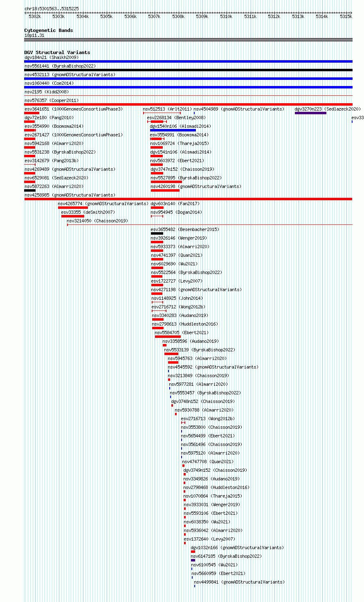The image size is (364, 602).
Task: Click the black nsv5872263 variant bar
Action: coord(30,190)
